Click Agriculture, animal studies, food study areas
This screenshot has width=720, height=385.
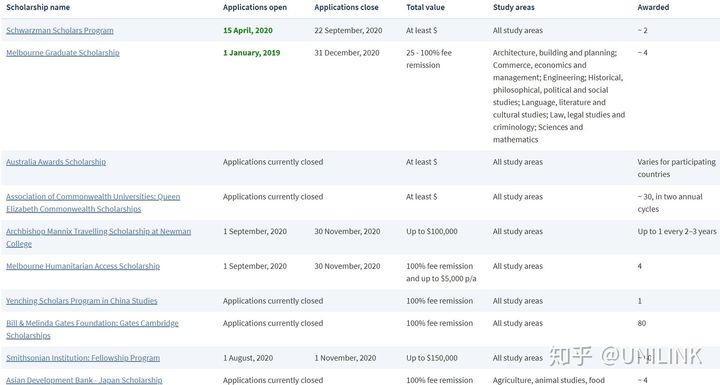pos(549,380)
